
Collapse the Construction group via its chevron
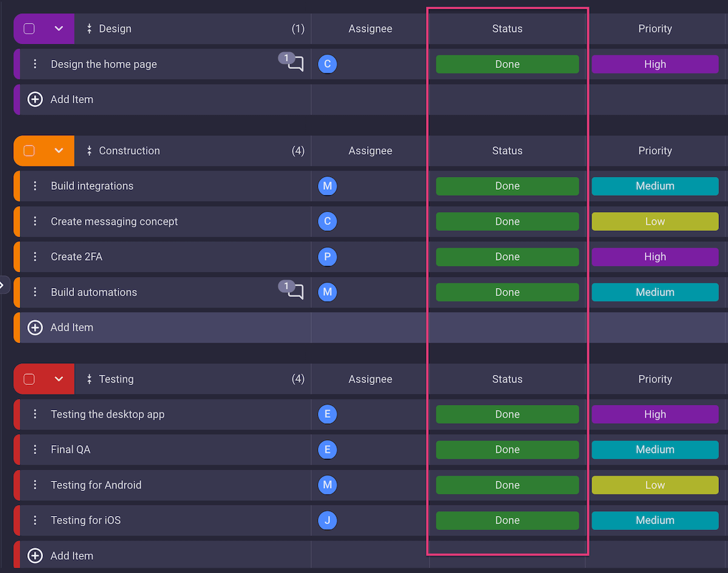pos(58,151)
